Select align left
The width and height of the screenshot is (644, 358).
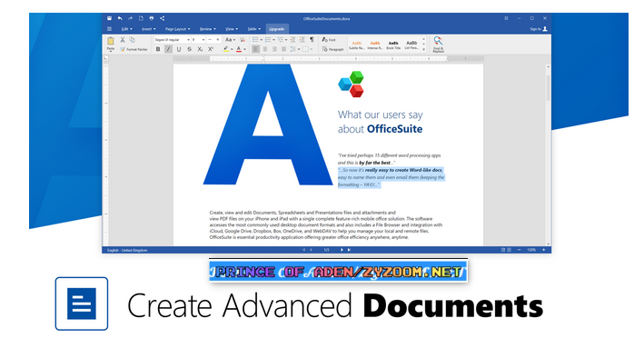tap(255, 49)
